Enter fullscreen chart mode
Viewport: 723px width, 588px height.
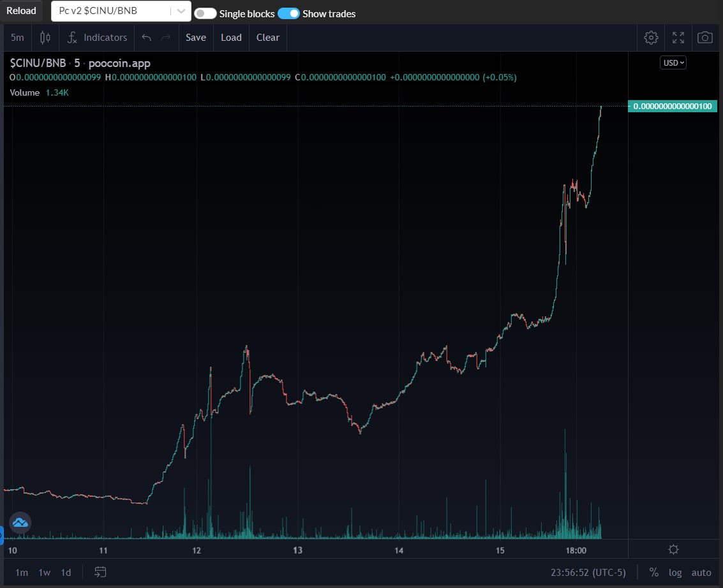tap(678, 38)
